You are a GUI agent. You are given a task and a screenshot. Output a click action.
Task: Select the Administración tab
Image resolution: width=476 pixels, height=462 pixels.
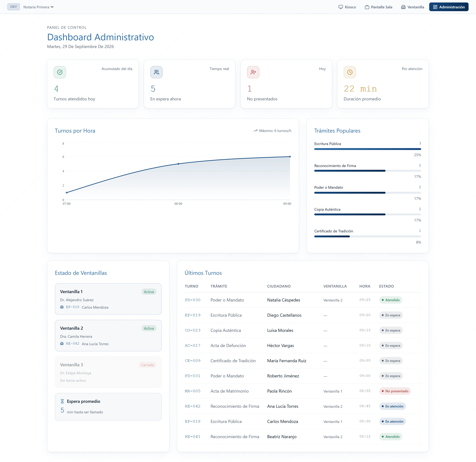(x=449, y=7)
